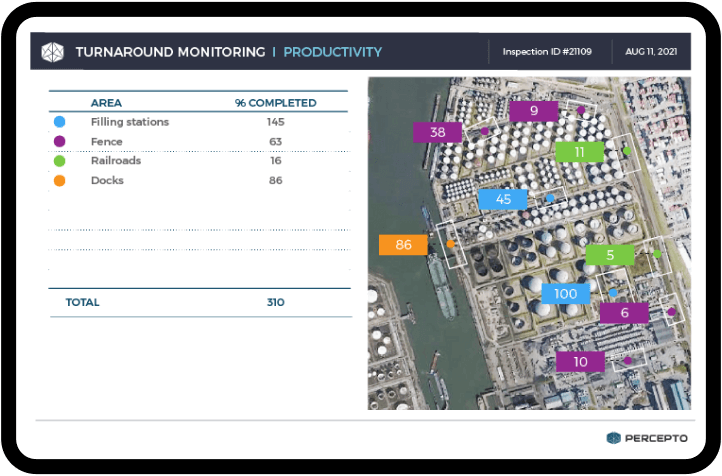Click the purple map dot beside label 6

671,312
